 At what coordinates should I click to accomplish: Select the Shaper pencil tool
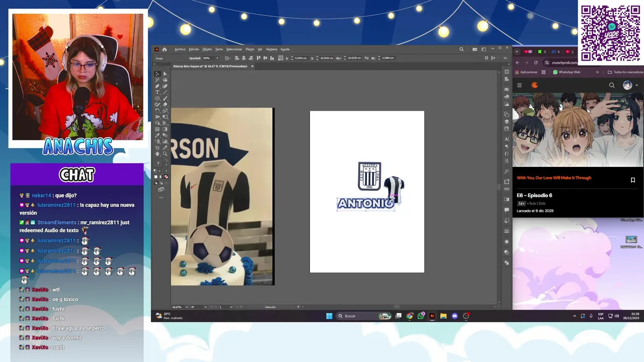(x=157, y=104)
